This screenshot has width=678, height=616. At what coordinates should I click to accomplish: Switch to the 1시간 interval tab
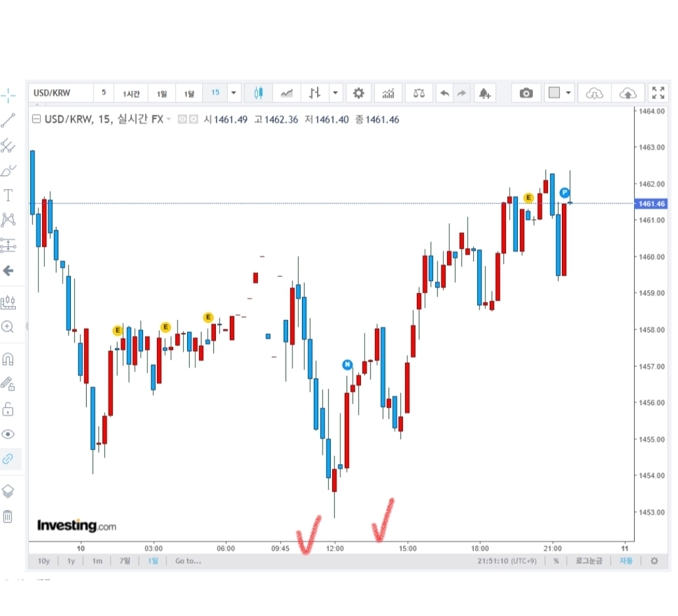coord(131,93)
